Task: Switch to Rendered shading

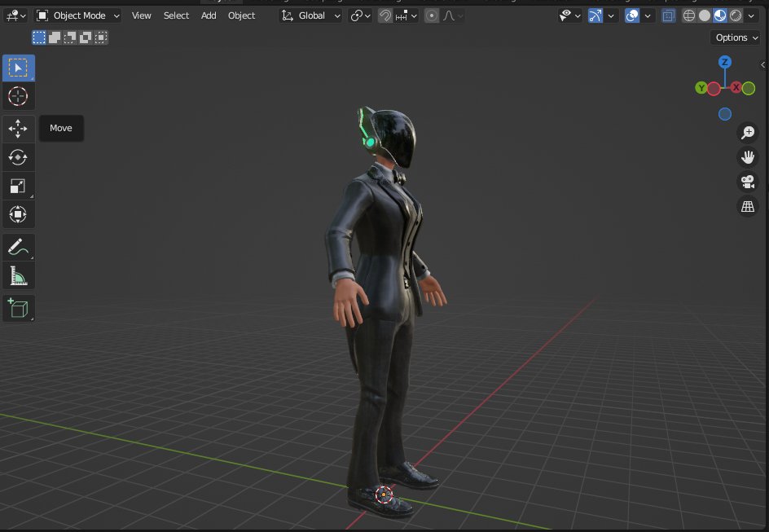Action: (736, 15)
